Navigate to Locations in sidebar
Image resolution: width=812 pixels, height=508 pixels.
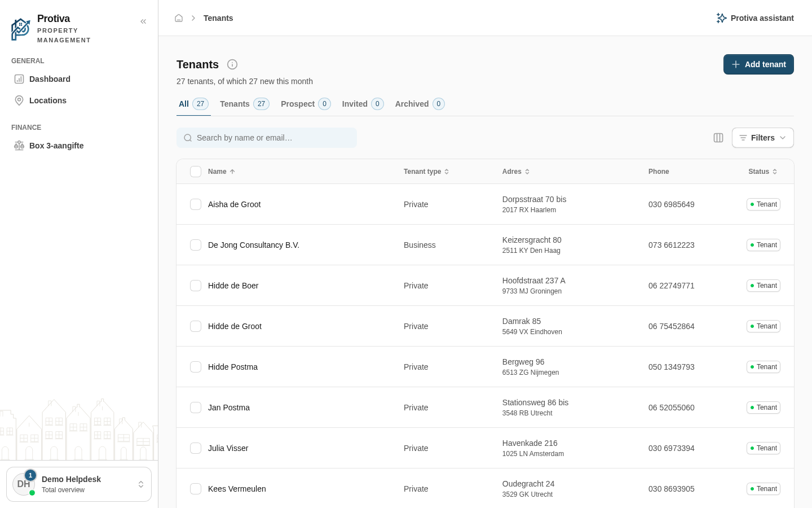pos(79,100)
